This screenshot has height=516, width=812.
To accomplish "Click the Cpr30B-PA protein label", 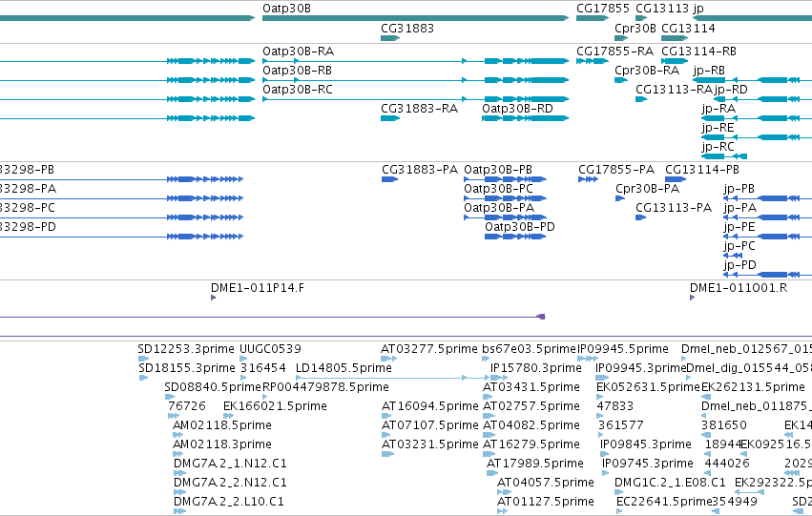I will tap(647, 189).
